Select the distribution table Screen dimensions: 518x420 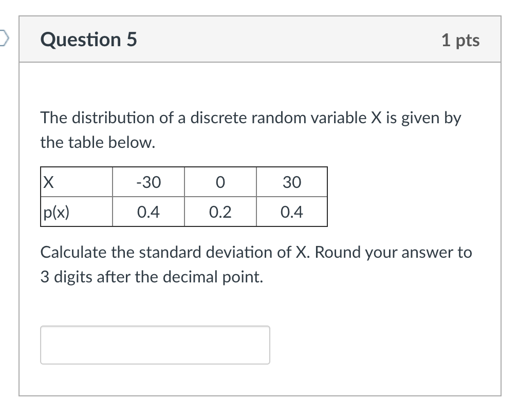(x=184, y=196)
